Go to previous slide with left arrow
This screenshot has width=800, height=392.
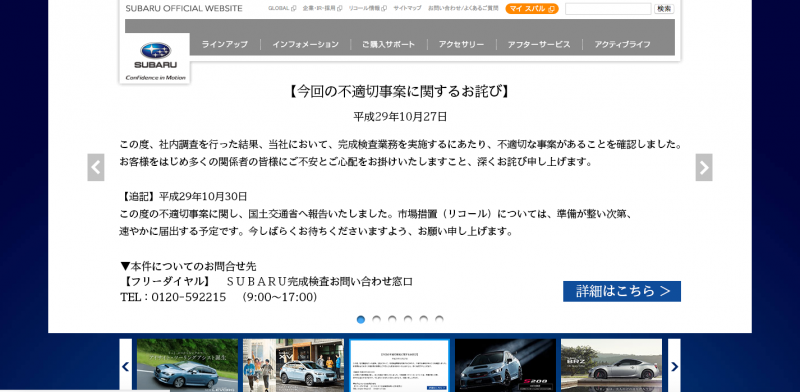click(x=96, y=167)
